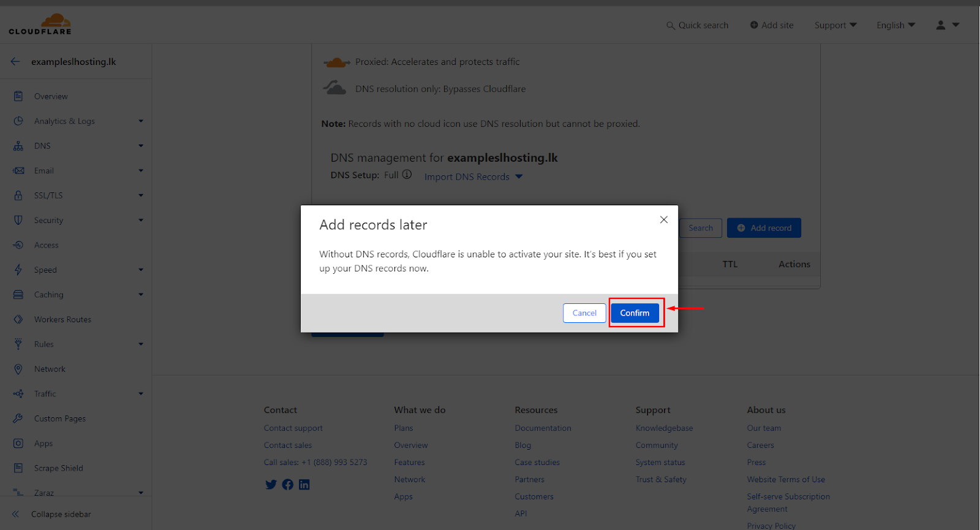Expand the Email submenu arrow
This screenshot has width=980, height=530.
coord(141,170)
